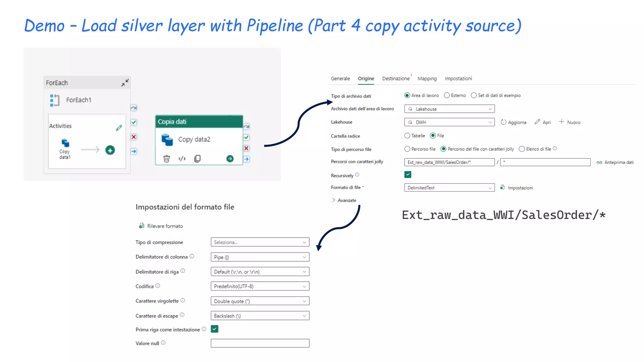Info icon beside Carattere di escape
Viewport: 644px width, 362px height.
coord(182,315)
